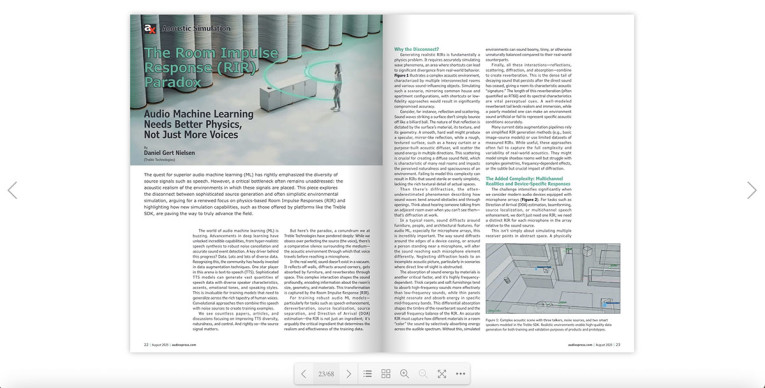Click the audioxpress.com link on the right page footer

580,345
